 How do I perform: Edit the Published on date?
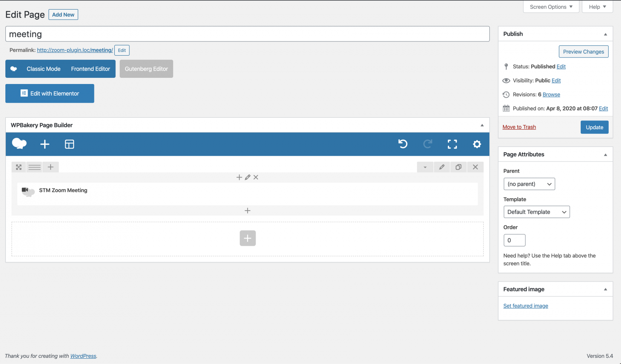(603, 109)
